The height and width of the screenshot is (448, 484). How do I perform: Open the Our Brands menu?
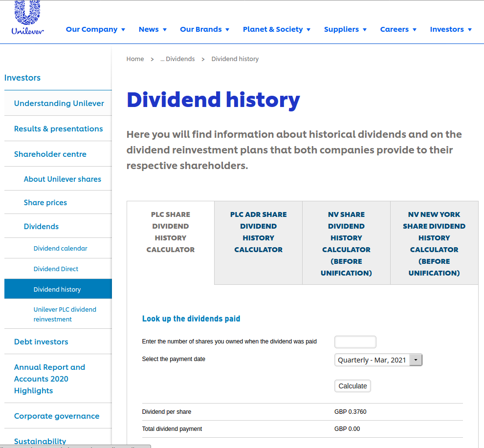pyautogui.click(x=201, y=29)
